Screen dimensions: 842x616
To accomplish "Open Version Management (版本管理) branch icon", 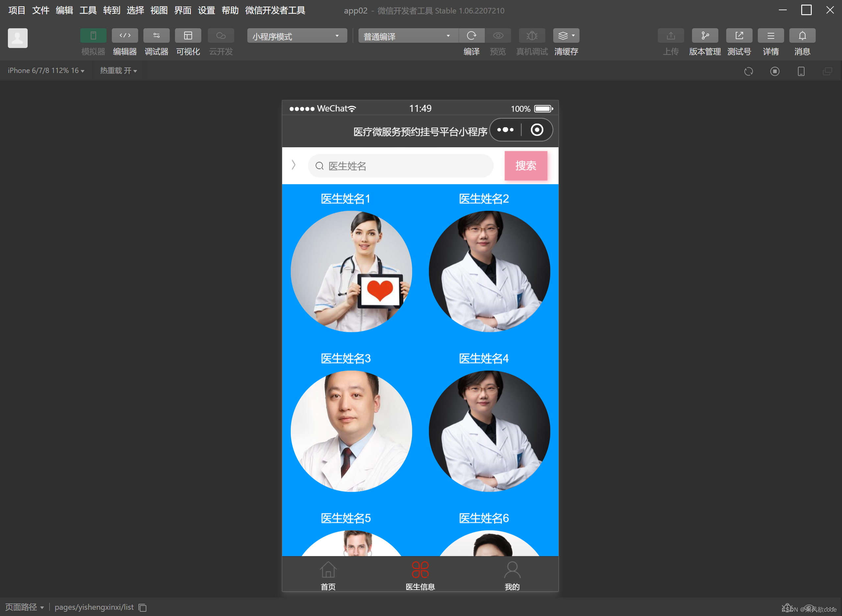I will (705, 36).
